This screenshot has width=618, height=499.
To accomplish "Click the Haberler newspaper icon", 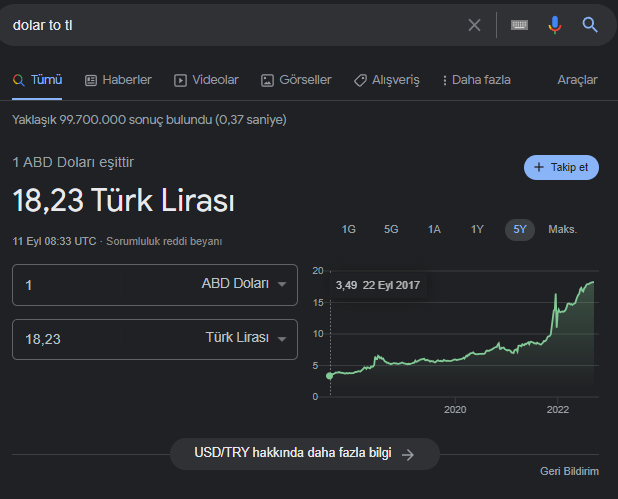I will pyautogui.click(x=91, y=80).
